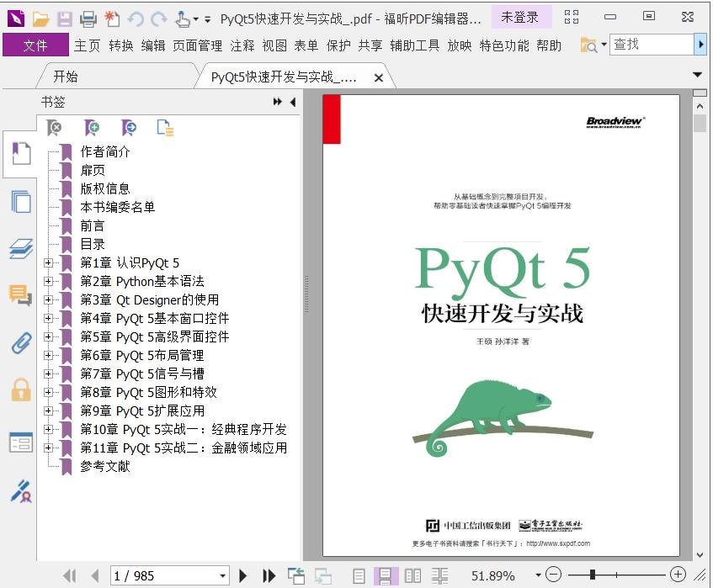Toggle continuous page view

[x=386, y=576]
